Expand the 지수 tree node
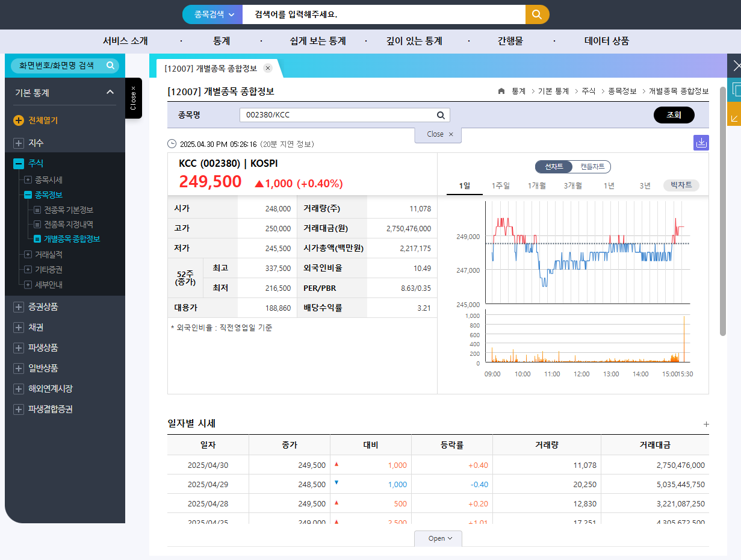Screen dimensions: 741x560 click(x=19, y=143)
